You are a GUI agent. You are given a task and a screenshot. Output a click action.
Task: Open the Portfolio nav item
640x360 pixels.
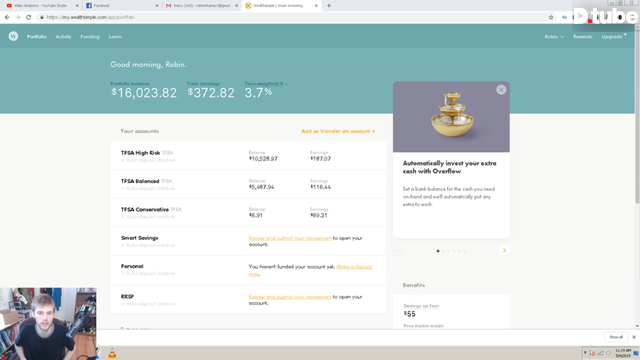(x=37, y=37)
